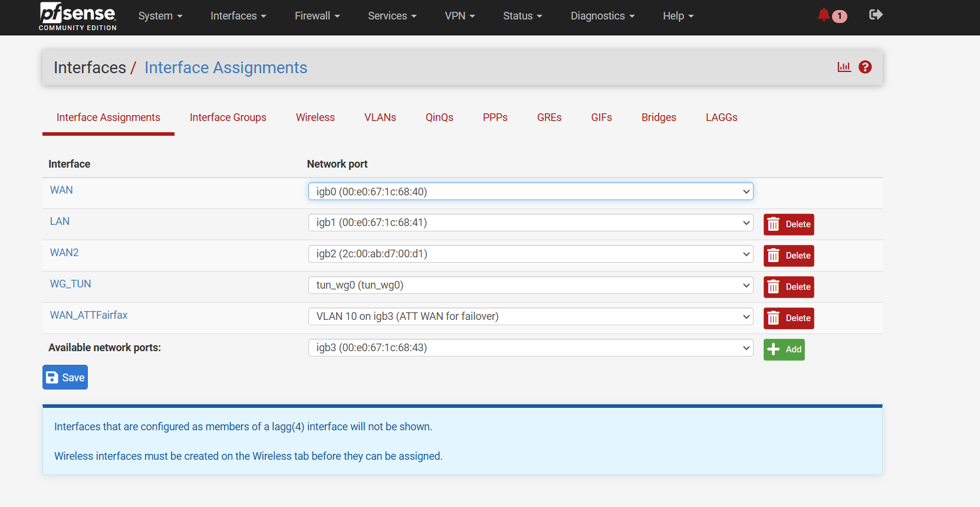Switch to the Wireless tab
The image size is (980, 507).
[315, 117]
